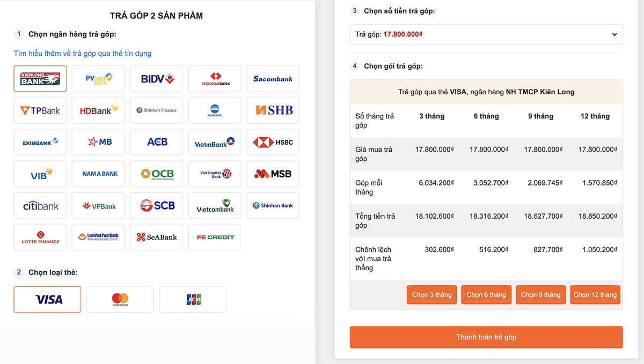Select the Sacombank logo tile
Screen dimensions: 644x364
[x=273, y=79]
